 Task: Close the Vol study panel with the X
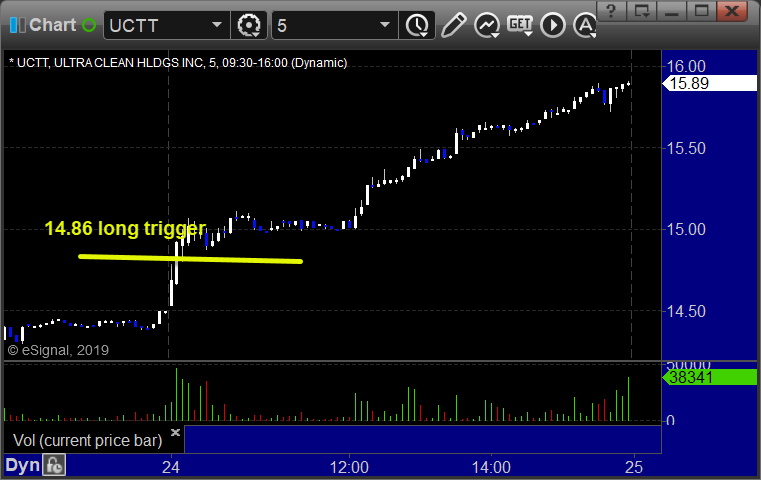[175, 432]
